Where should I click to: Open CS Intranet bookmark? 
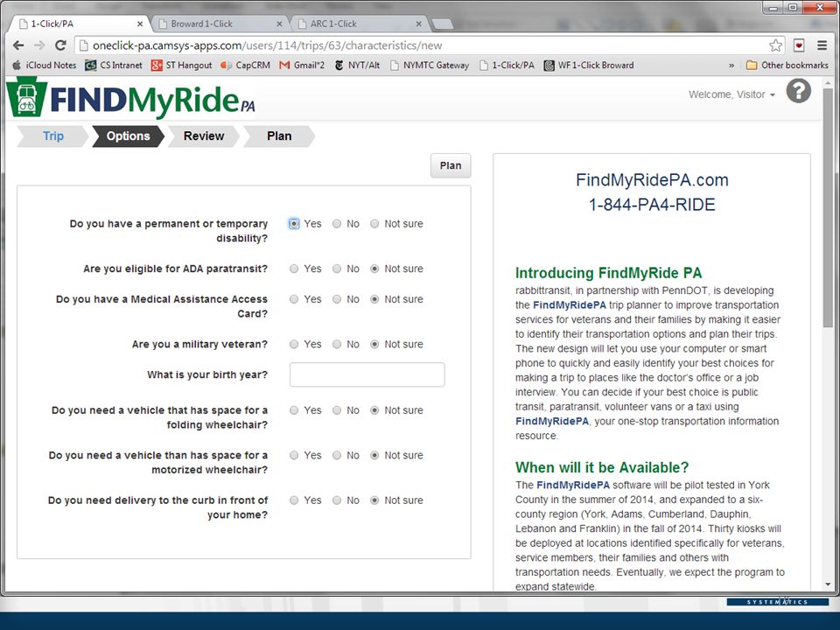114,66
